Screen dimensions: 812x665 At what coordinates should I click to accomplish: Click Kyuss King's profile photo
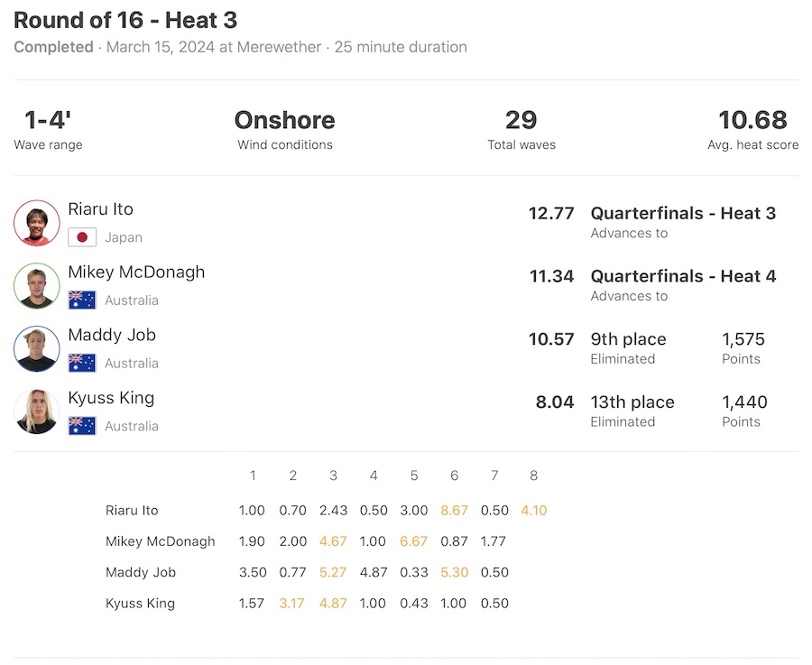[37, 411]
